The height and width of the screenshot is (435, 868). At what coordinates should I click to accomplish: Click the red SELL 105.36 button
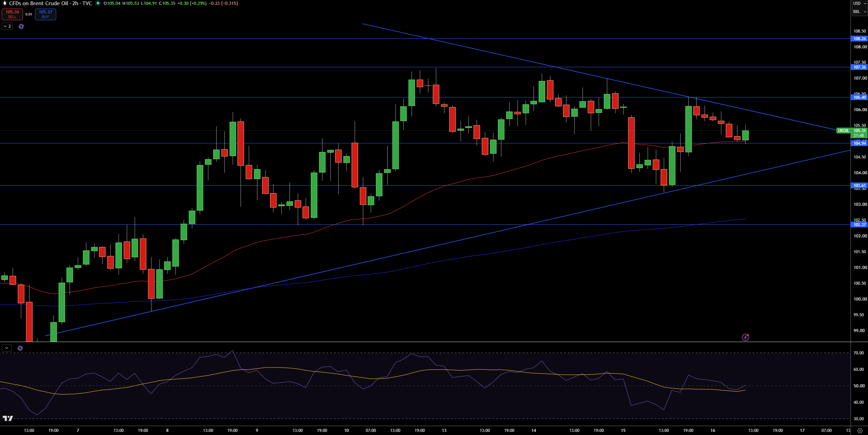(x=12, y=14)
